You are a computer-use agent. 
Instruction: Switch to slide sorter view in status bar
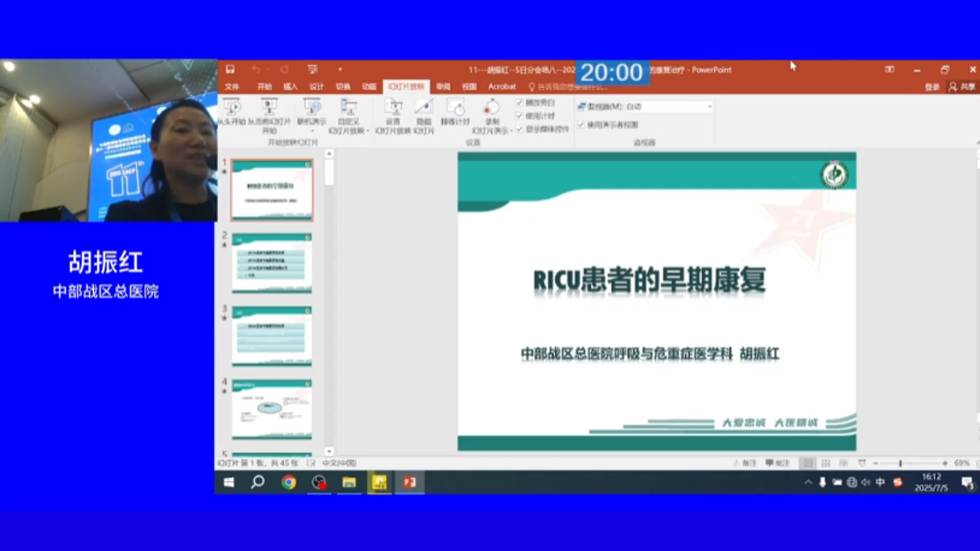[826, 463]
